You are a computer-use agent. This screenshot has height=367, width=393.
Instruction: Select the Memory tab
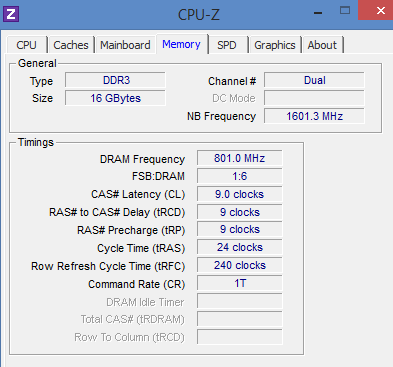(182, 44)
